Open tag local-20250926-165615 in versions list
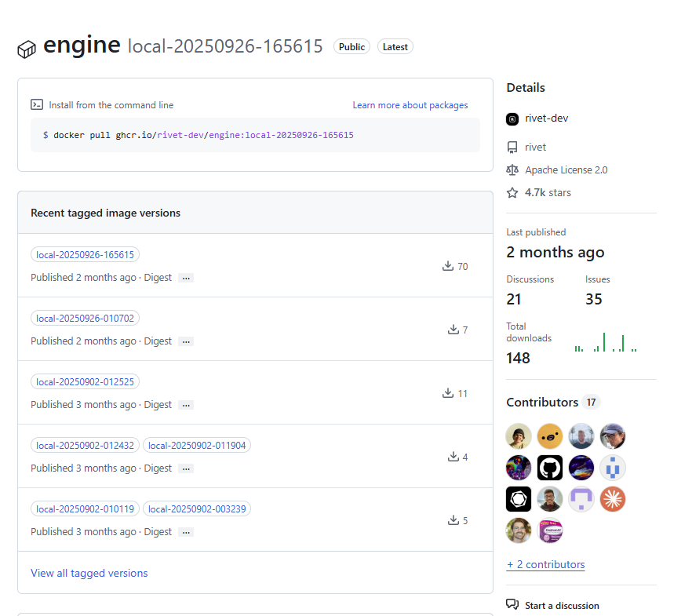The width and height of the screenshot is (692, 616). [85, 254]
